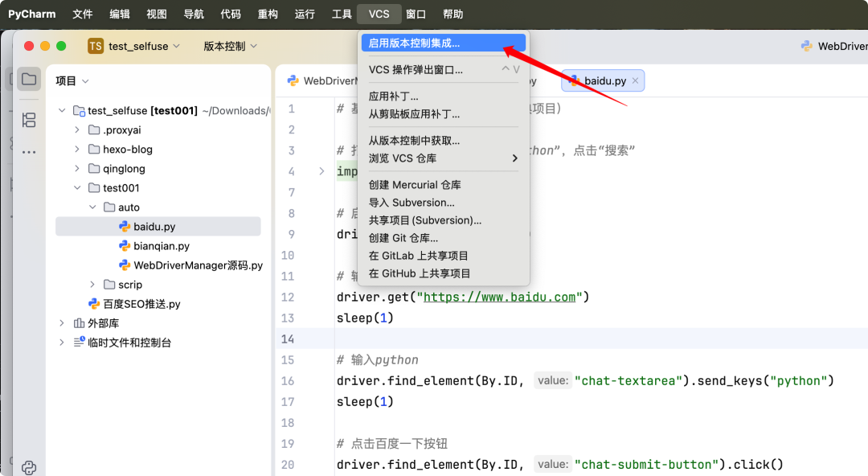The height and width of the screenshot is (476, 868).
Task: Expand the .proxyai folder
Action: pos(77,129)
